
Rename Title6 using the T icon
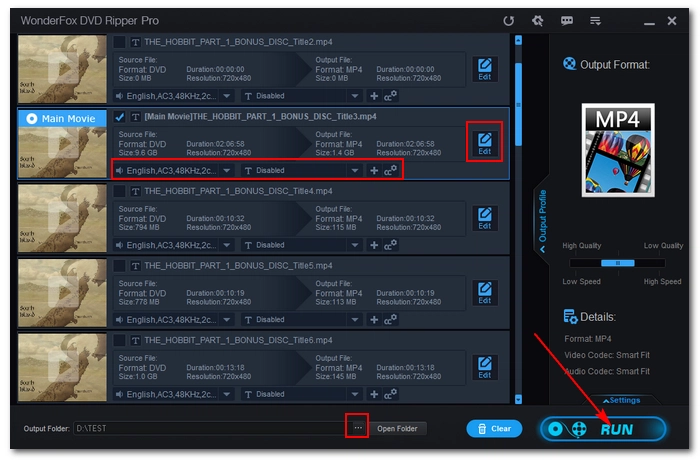(135, 341)
